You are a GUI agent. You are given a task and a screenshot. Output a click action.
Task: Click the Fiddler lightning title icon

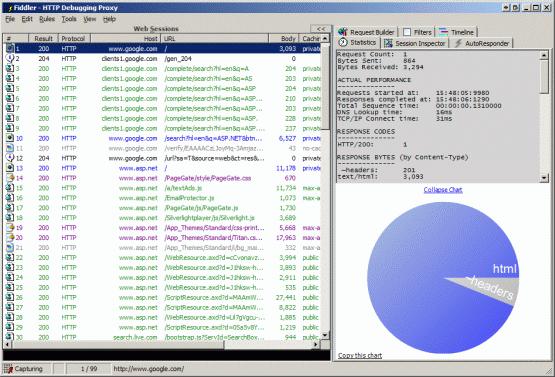click(x=10, y=8)
